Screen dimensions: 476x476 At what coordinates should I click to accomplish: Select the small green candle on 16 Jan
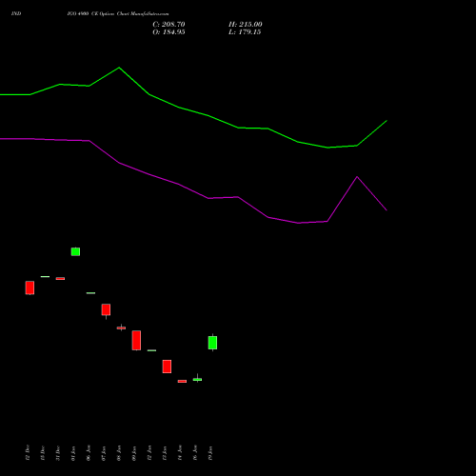coord(197,379)
